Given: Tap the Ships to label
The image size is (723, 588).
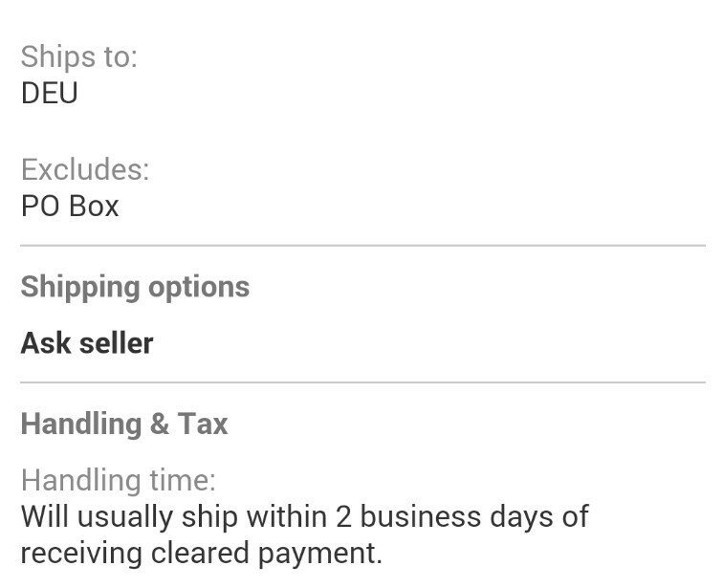Looking at the screenshot, I should coord(78,56).
